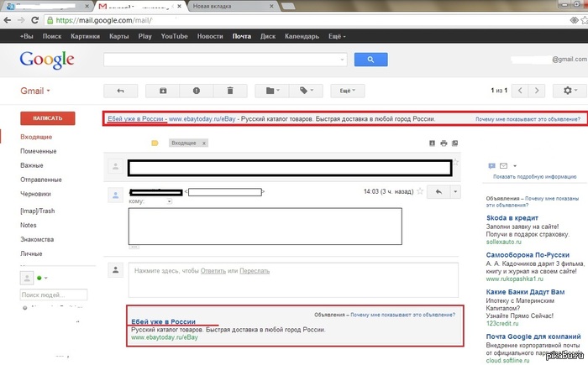The height and width of the screenshot is (365, 588).
Task: Open the Помеченные folder
Action: tap(39, 151)
